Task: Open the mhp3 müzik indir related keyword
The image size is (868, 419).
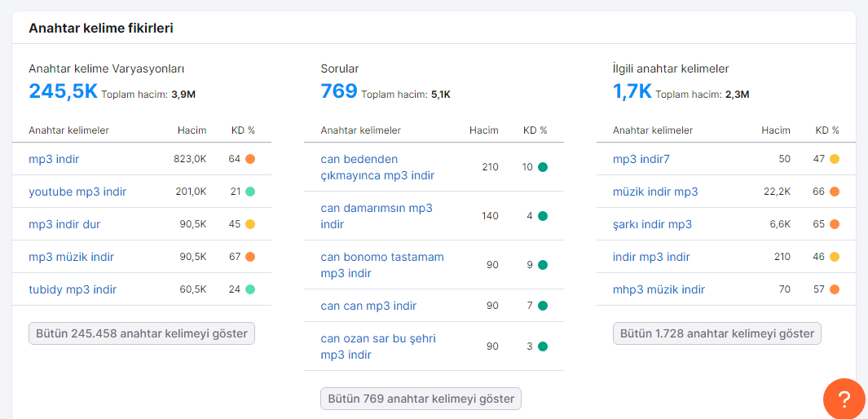Action: pos(659,289)
